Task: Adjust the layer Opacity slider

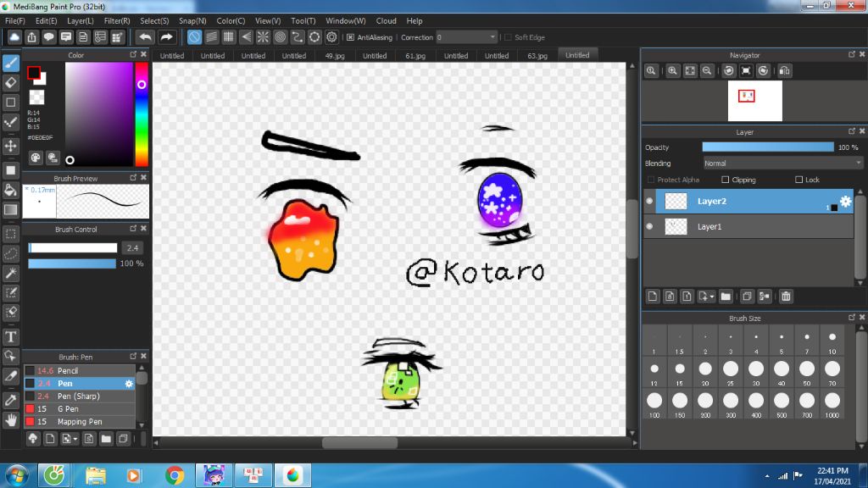Action: pyautogui.click(x=768, y=147)
